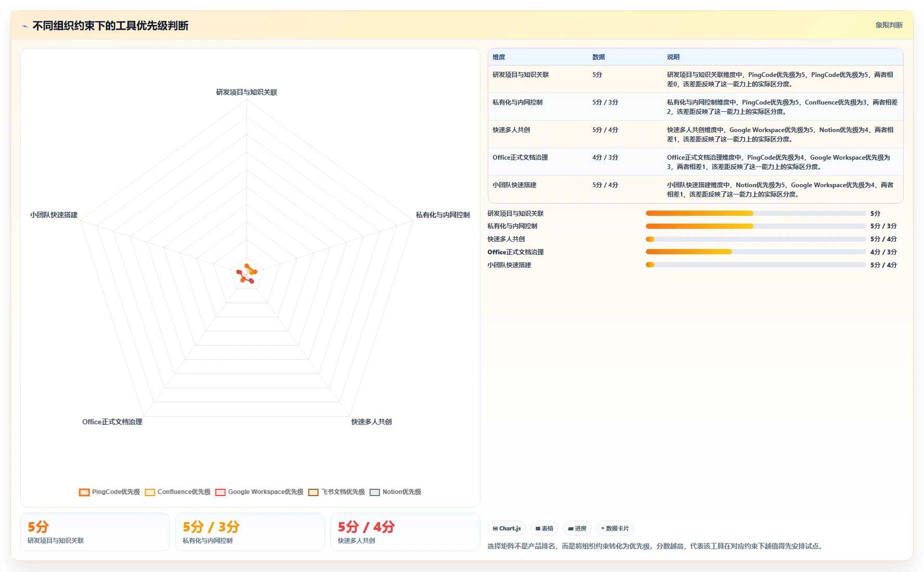Click radar axis label 研发项目与知识关联
Image resolution: width=924 pixels, height=572 pixels.
pos(246,92)
